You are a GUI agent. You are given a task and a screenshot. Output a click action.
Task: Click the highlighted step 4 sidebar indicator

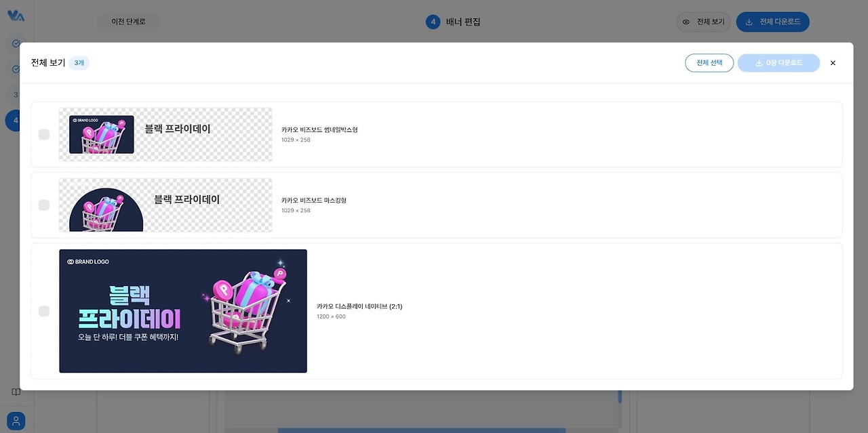pyautogui.click(x=14, y=120)
